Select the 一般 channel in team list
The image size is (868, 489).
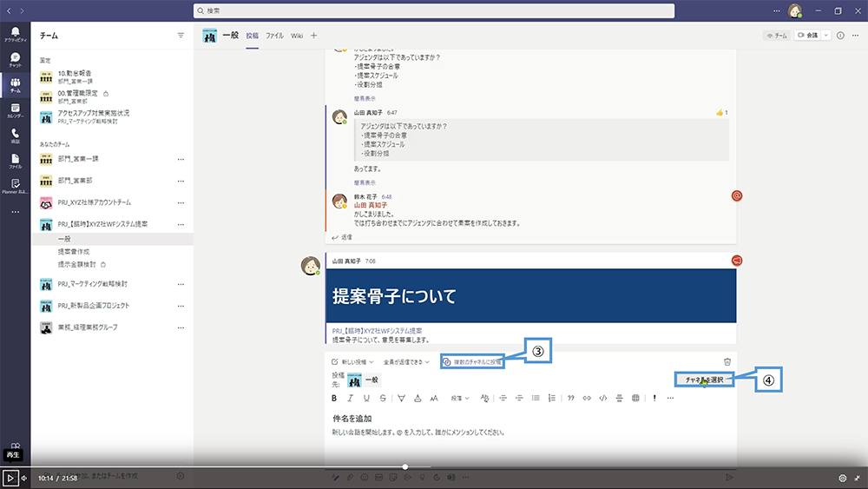(x=112, y=239)
